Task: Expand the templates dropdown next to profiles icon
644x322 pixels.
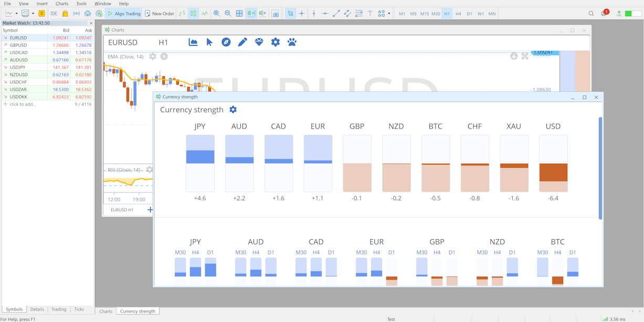Action: coord(33,14)
